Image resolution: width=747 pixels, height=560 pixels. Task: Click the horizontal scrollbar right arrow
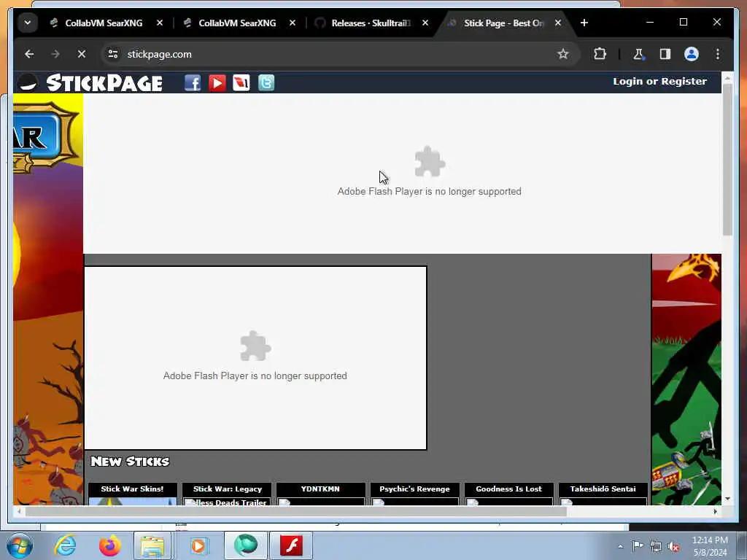pyautogui.click(x=715, y=511)
